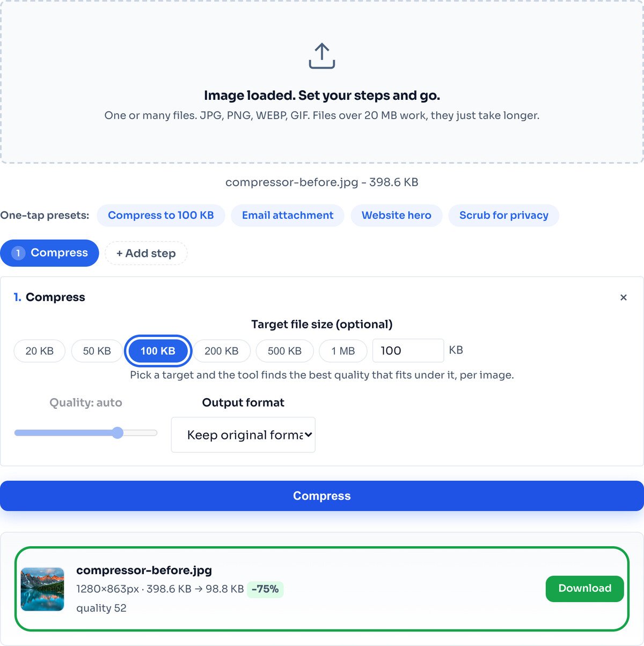The image size is (644, 646).
Task: Adjust the Quality slider handle
Action: click(118, 433)
